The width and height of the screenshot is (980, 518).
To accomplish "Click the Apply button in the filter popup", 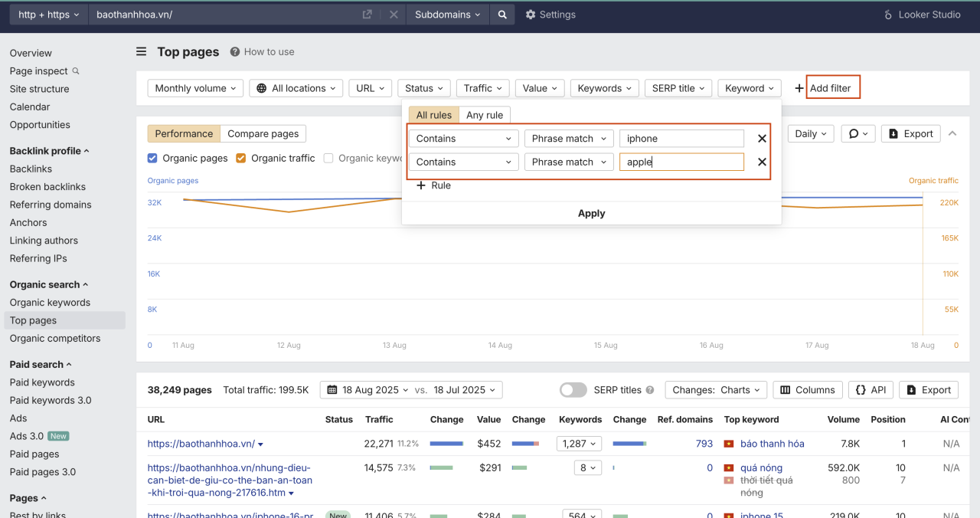I will click(x=592, y=213).
